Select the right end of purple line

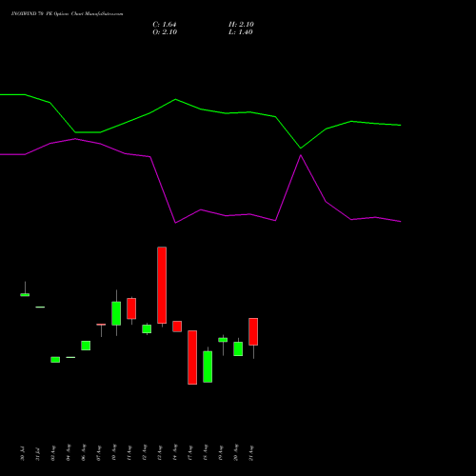coord(401,222)
